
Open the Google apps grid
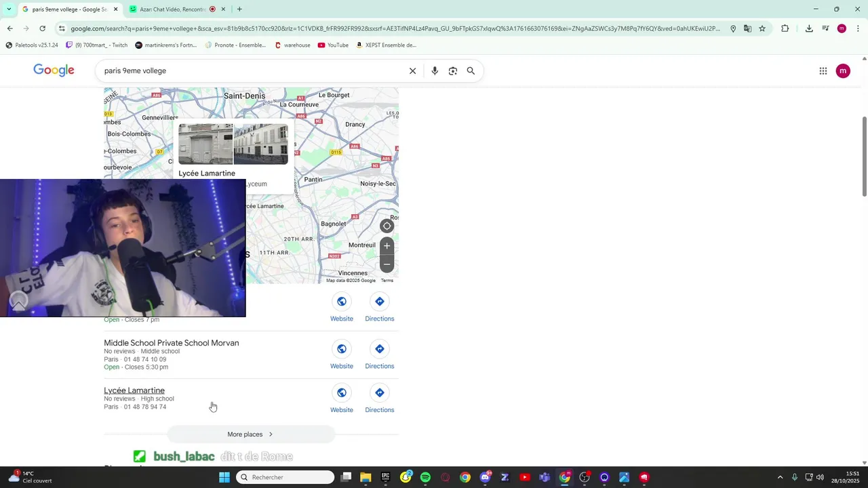[x=823, y=70]
